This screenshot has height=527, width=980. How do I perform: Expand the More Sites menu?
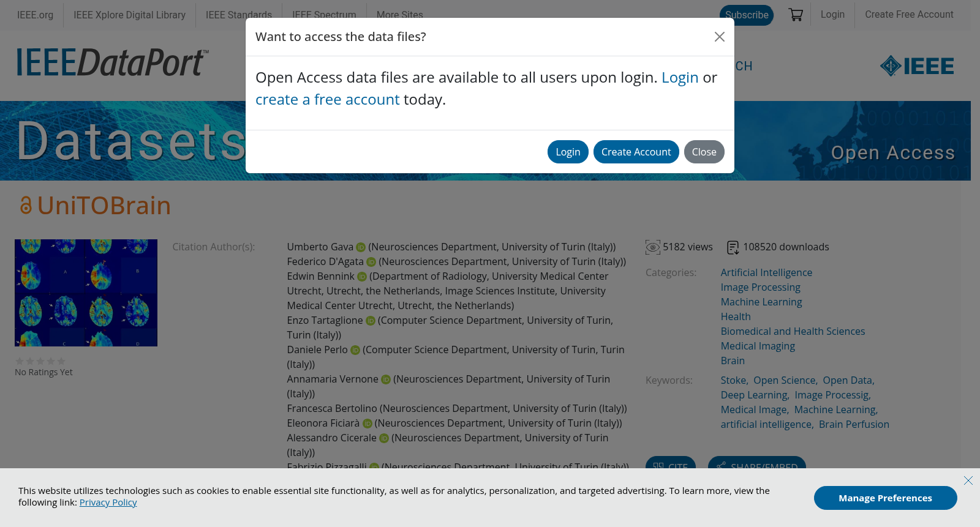pos(400,15)
